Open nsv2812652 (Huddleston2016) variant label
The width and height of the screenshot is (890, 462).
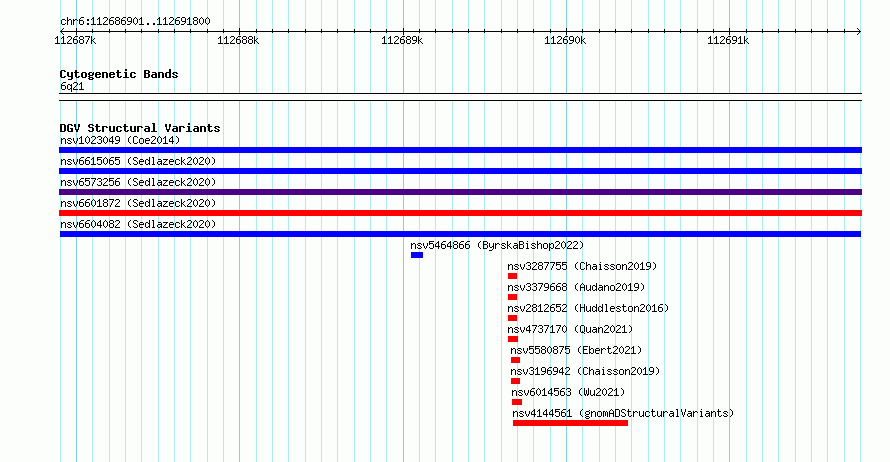click(588, 308)
